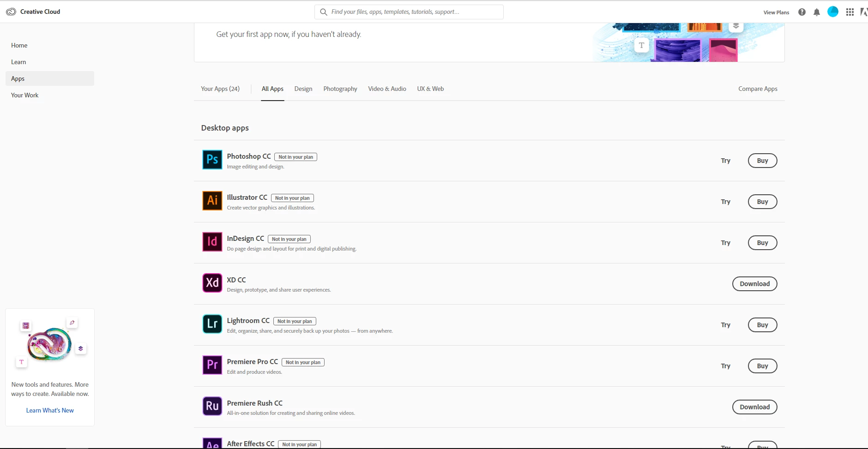Click the Lightroom CC app name

248,321
